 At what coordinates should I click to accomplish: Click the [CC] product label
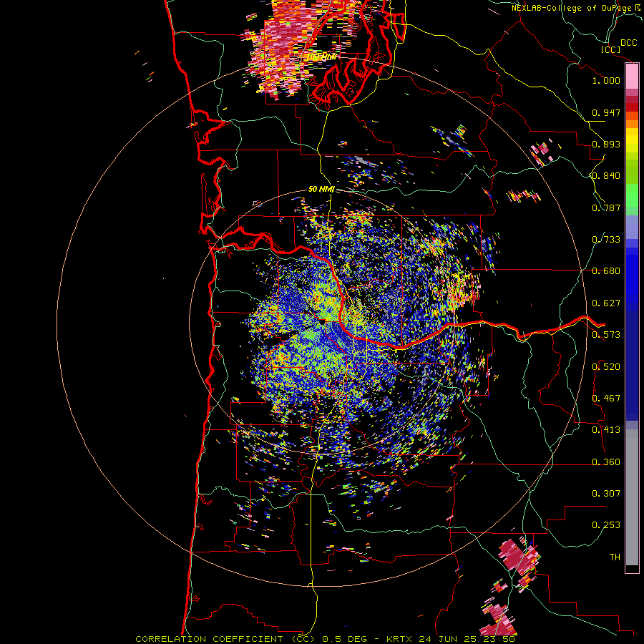pos(610,49)
